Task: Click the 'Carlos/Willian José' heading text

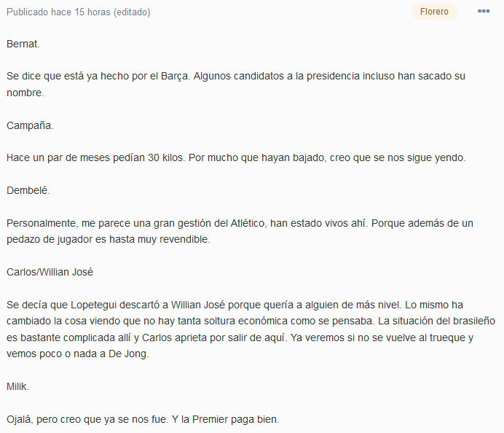Action: (x=50, y=272)
